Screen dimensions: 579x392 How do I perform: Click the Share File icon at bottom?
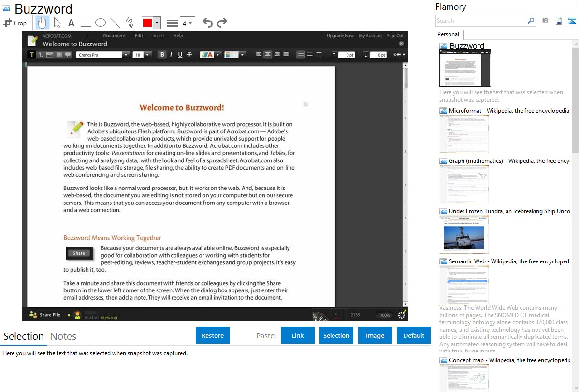(33, 314)
